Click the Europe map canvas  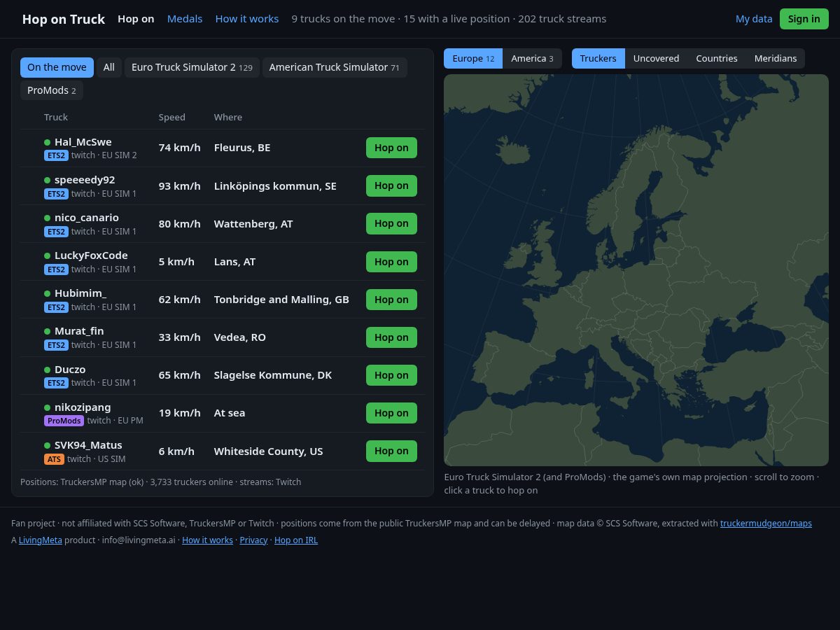coord(636,270)
